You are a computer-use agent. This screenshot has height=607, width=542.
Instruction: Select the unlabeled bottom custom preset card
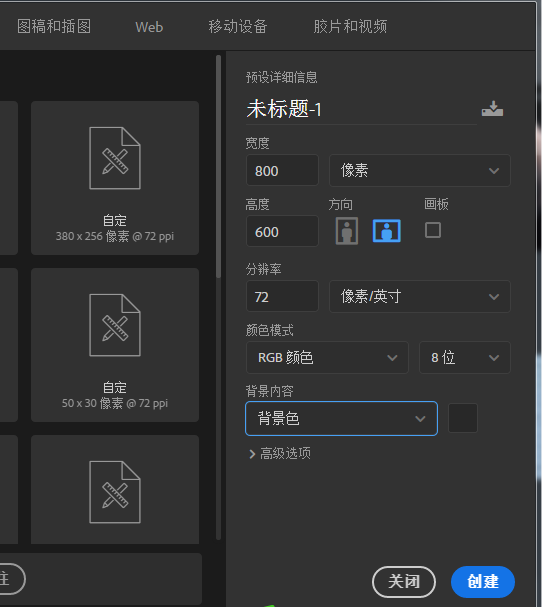pyautogui.click(x=115, y=489)
